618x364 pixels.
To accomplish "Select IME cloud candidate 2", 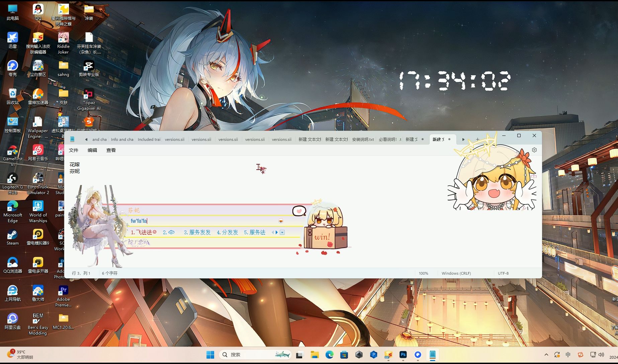I will pyautogui.click(x=169, y=232).
